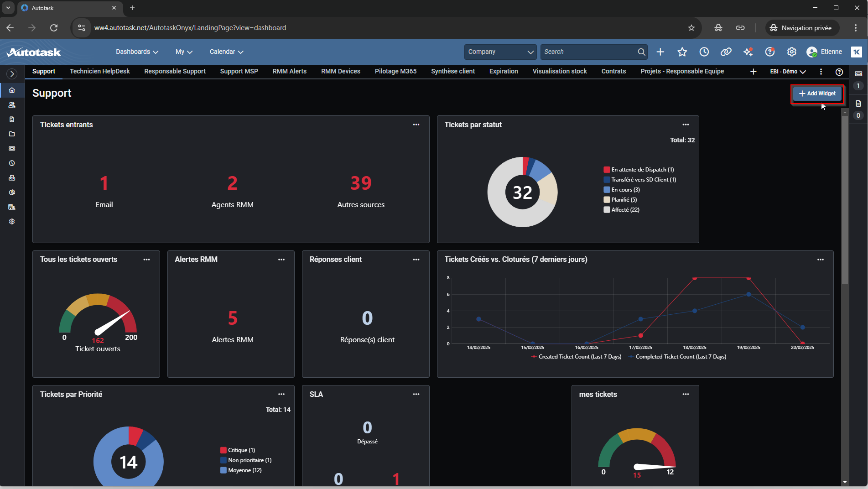Open Tickets par statut widget options menu
This screenshot has width=868, height=489.
pos(686,125)
